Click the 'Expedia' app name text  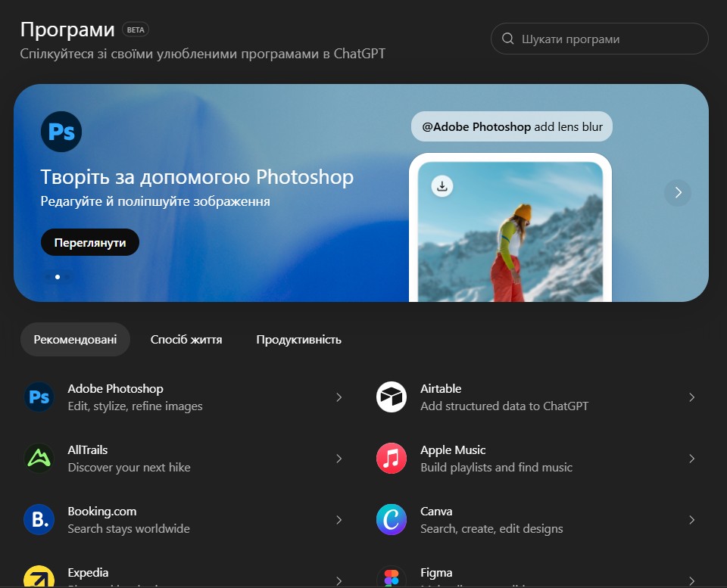88,572
